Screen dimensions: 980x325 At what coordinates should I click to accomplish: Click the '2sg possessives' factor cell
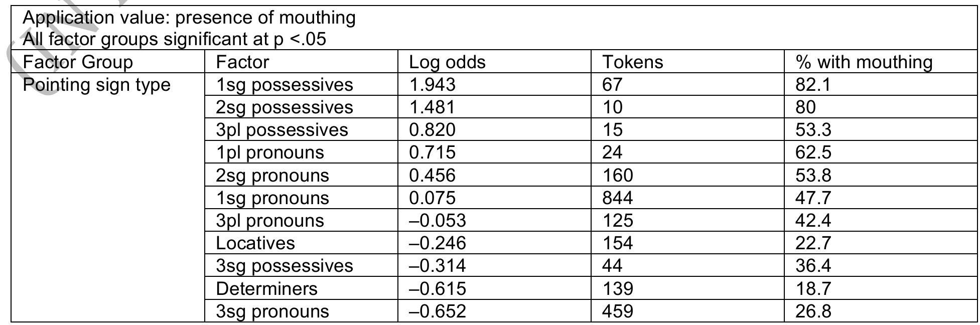[301, 107]
